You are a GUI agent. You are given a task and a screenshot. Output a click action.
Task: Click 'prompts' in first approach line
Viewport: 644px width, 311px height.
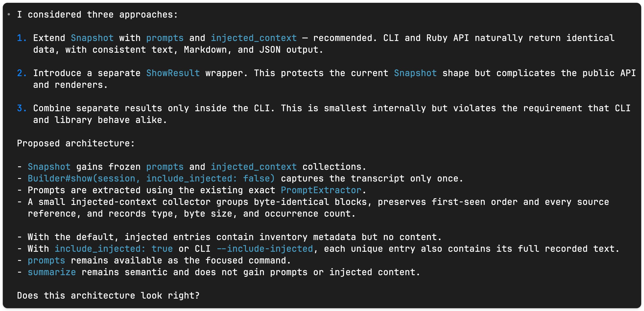(x=165, y=38)
